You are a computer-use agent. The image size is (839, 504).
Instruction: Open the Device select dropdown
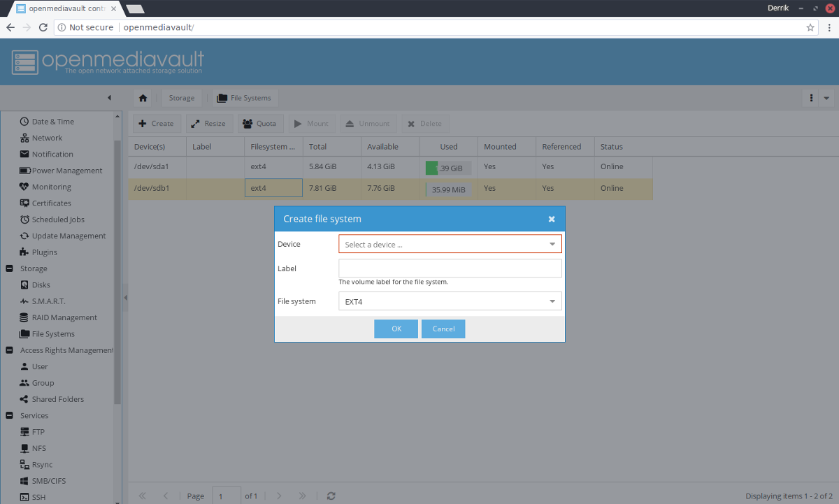[x=450, y=244]
